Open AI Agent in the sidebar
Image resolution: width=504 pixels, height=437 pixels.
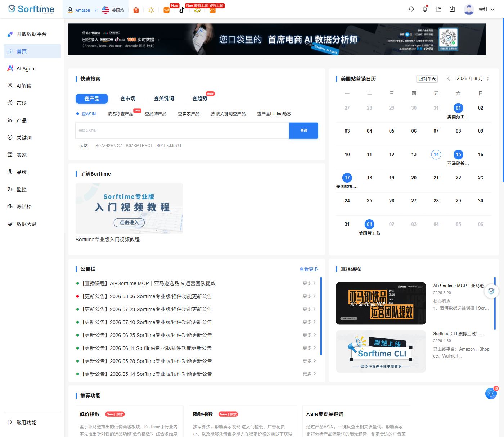tap(32, 68)
